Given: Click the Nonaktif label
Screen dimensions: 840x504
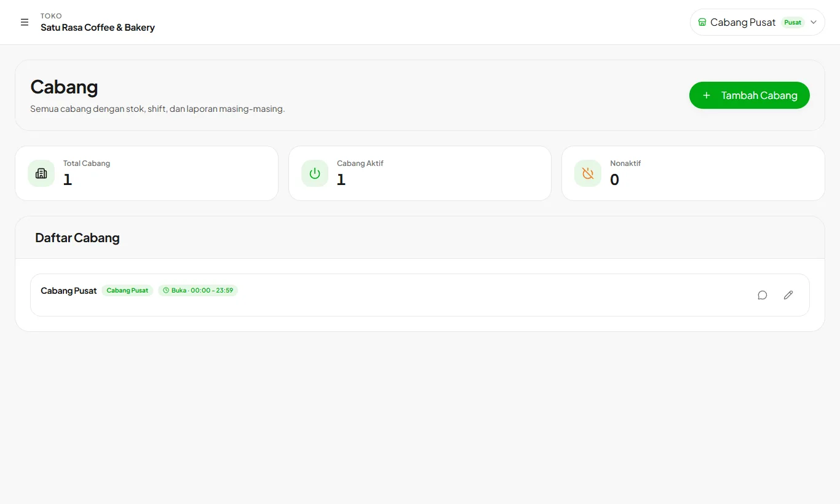Looking at the screenshot, I should (625, 163).
